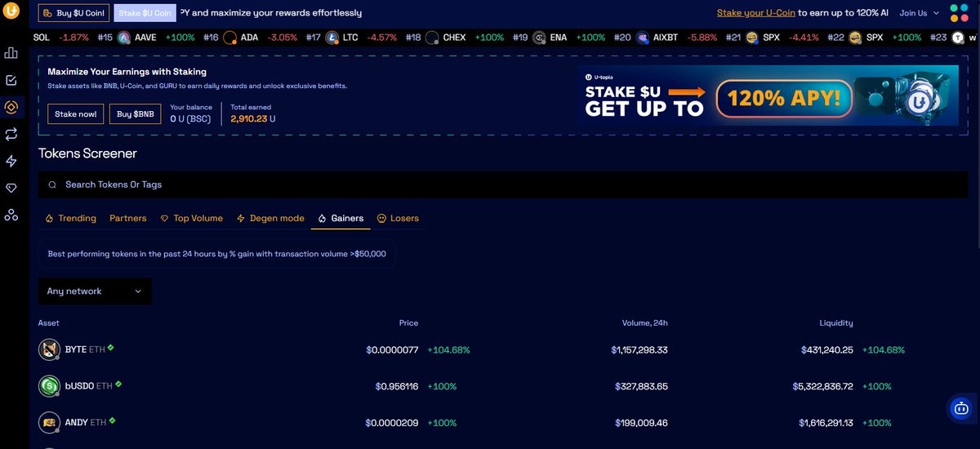Screen dimensions: 980x449
Task: Click the AAVE ticker icon
Action: (x=124, y=38)
